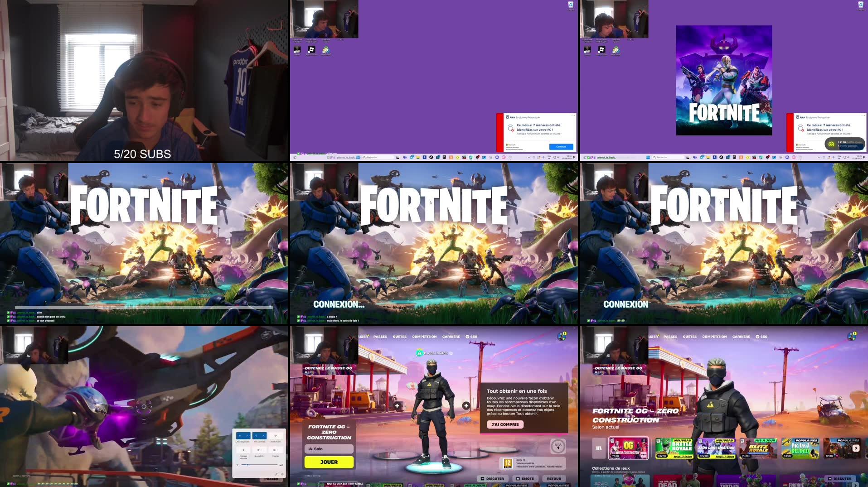Open the Accessibilité tile in quick settings
The width and height of the screenshot is (868, 487).
point(260,450)
